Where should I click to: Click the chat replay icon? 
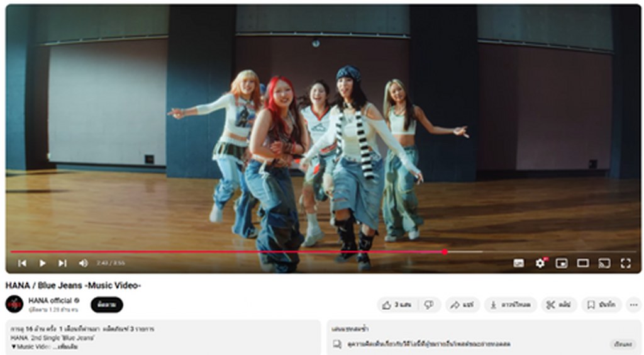(x=337, y=344)
